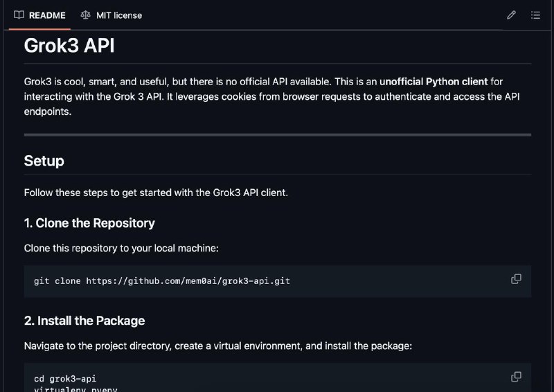Click the git clone URL text
This screenshot has height=392, width=554.
[x=188, y=281]
